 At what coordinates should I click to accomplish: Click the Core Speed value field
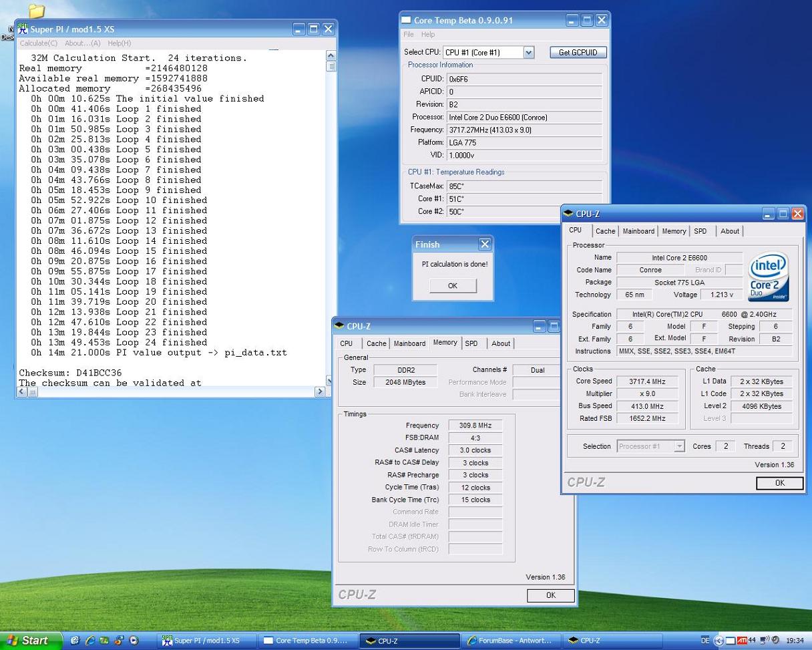[647, 381]
